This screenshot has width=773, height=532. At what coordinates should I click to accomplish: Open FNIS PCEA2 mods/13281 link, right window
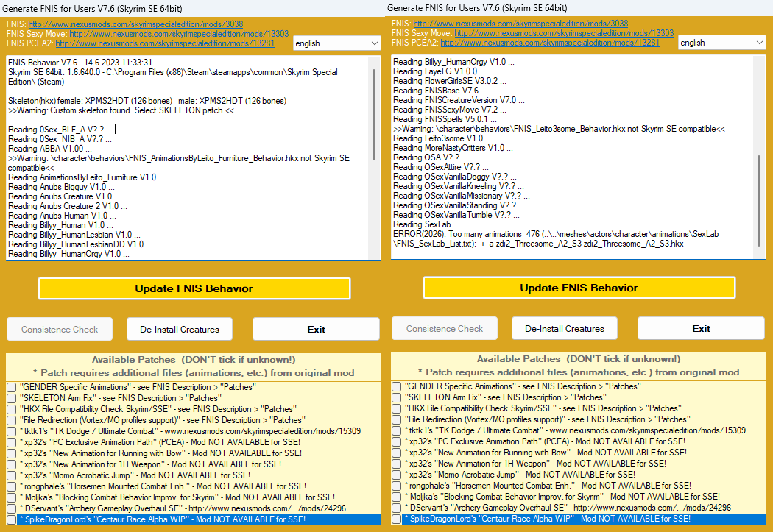pyautogui.click(x=550, y=43)
